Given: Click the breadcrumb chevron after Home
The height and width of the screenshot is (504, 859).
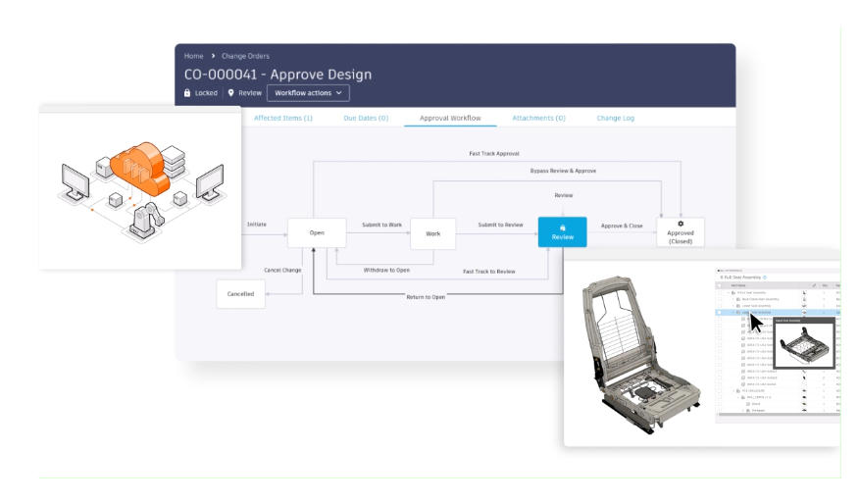Looking at the screenshot, I should [x=213, y=56].
